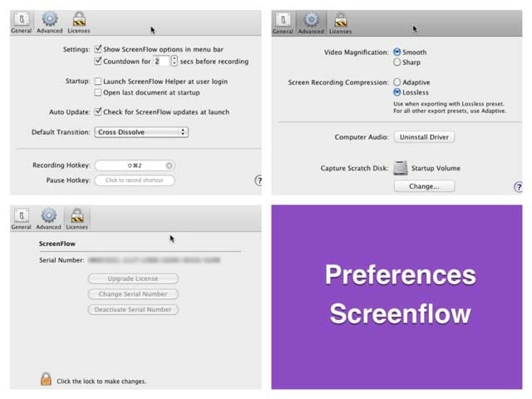Click the Pause Hotkey shortcut field
The height and width of the screenshot is (399, 532).
pos(135,180)
